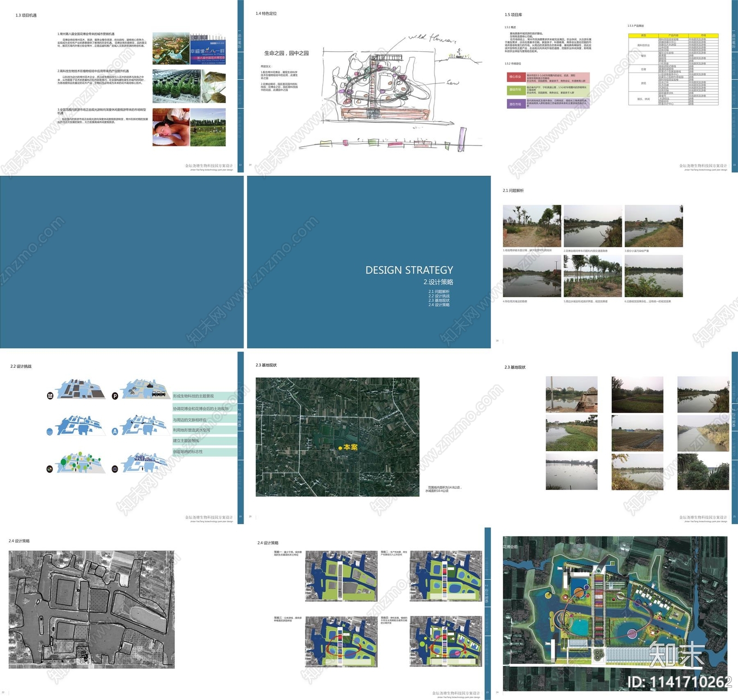Click the '利用地形塑造滨水空间' green bar
This screenshot has height=700, width=738.
(205, 430)
